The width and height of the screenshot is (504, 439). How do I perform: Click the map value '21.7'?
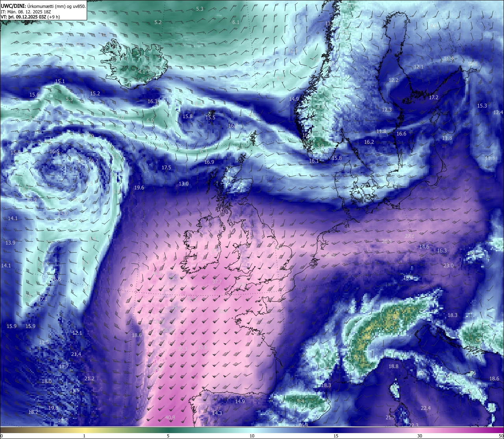(x=390, y=417)
